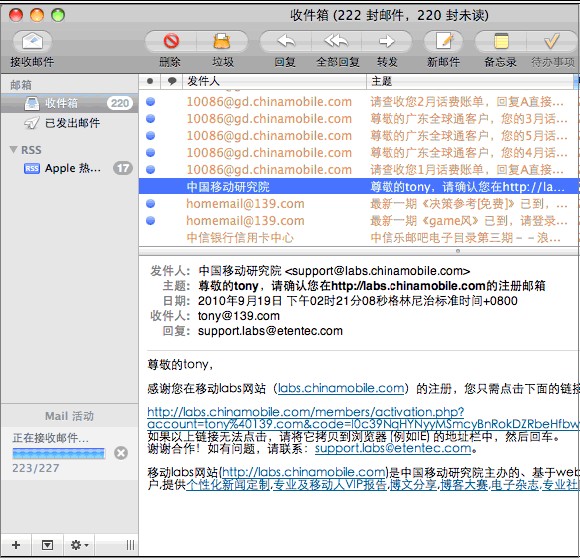Click the support.labs@etentec.com link in body
The height and width of the screenshot is (560, 580).
393,448
